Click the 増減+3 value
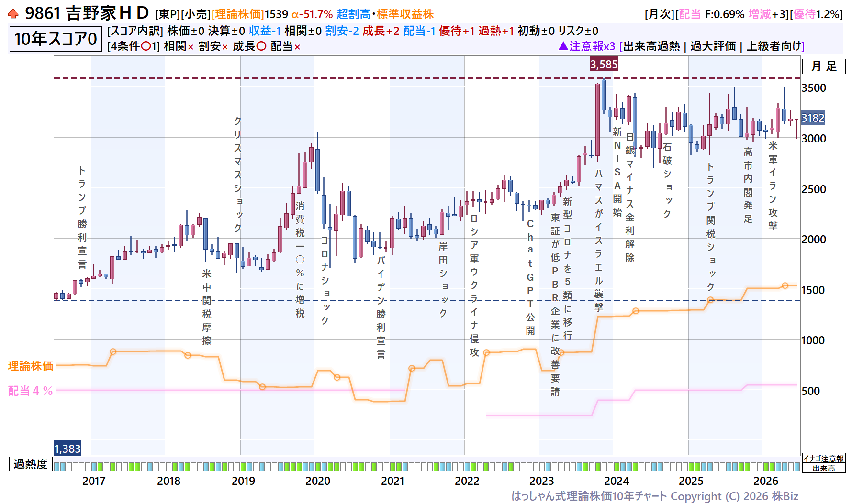The width and height of the screenshot is (852, 504). (x=767, y=14)
